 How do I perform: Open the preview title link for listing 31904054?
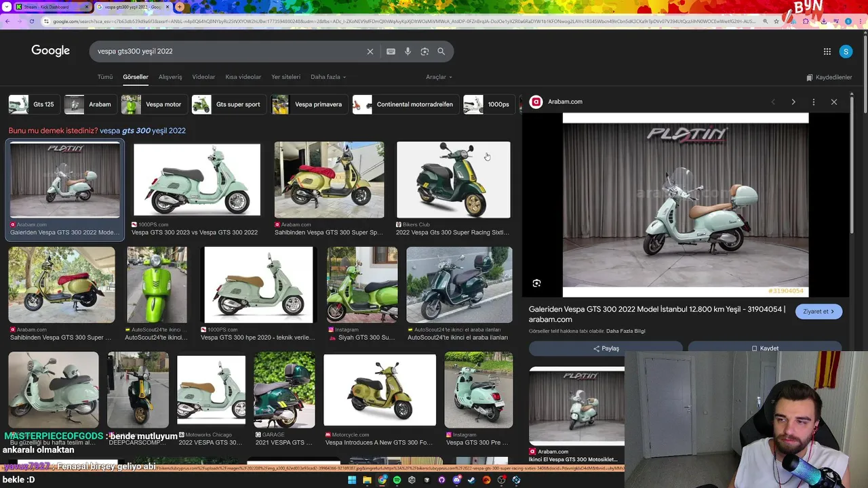(657, 314)
